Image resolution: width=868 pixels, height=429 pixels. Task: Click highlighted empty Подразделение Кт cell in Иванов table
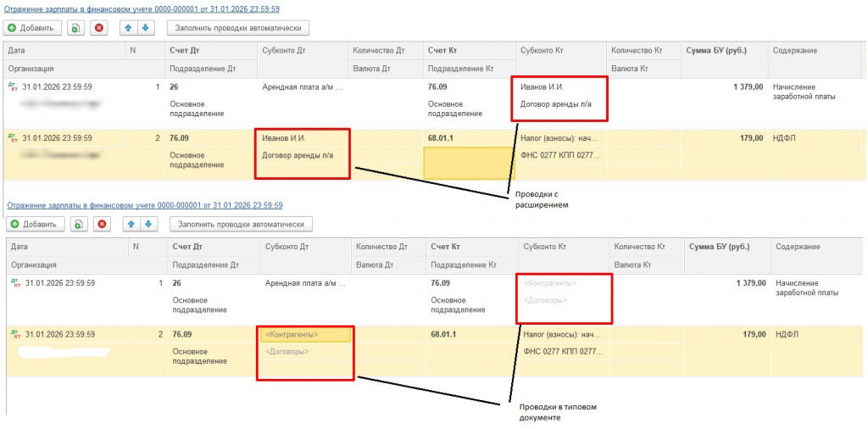470,164
